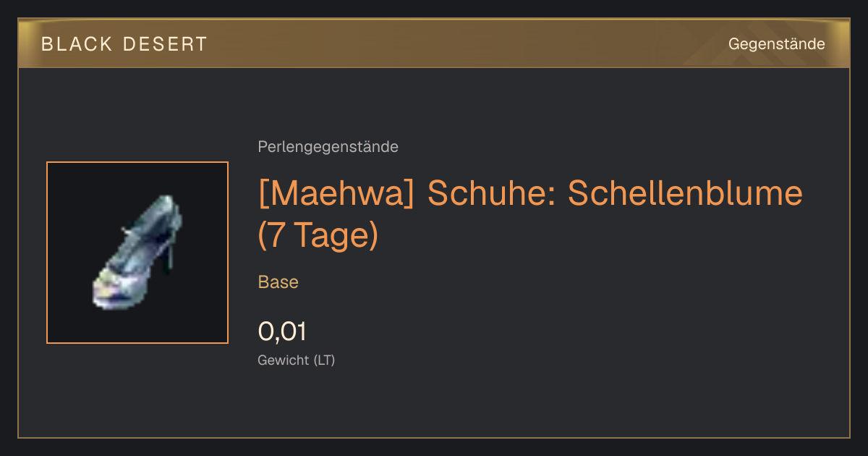Click the word Schellenblume in the title
868x456 pixels.
click(685, 194)
